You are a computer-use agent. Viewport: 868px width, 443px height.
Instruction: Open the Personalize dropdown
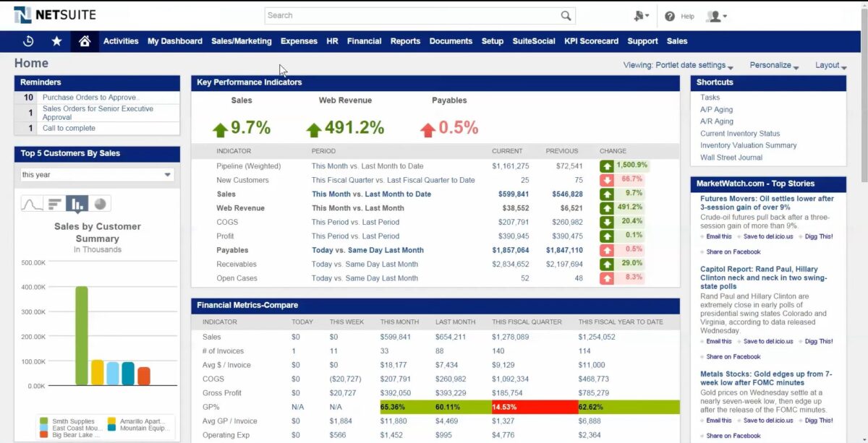pyautogui.click(x=773, y=65)
